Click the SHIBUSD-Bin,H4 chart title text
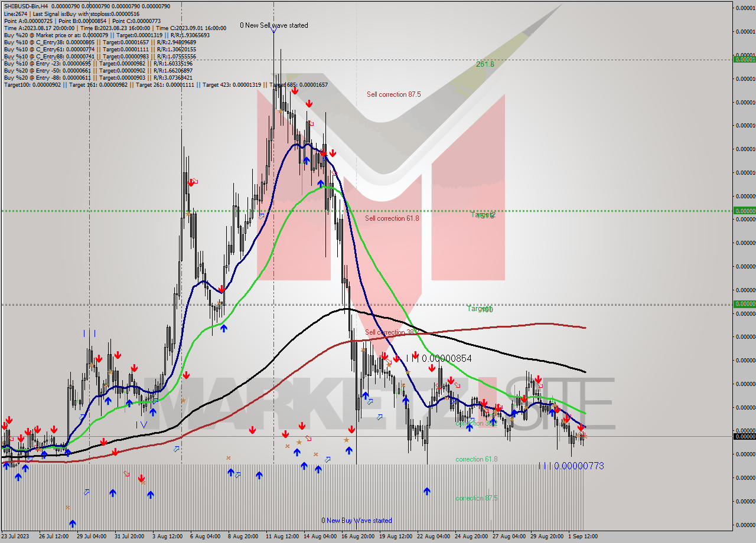This screenshot has height=543, width=756. pos(25,6)
